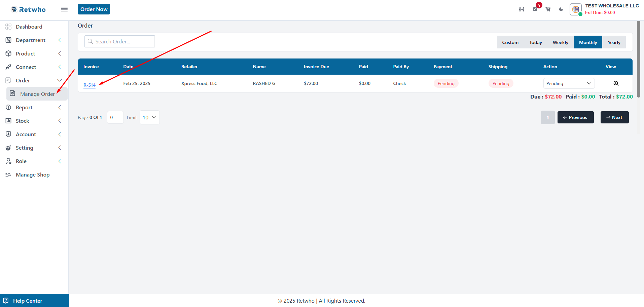Click the Connect icon in sidebar
Image resolution: width=644 pixels, height=307 pixels.
point(8,67)
